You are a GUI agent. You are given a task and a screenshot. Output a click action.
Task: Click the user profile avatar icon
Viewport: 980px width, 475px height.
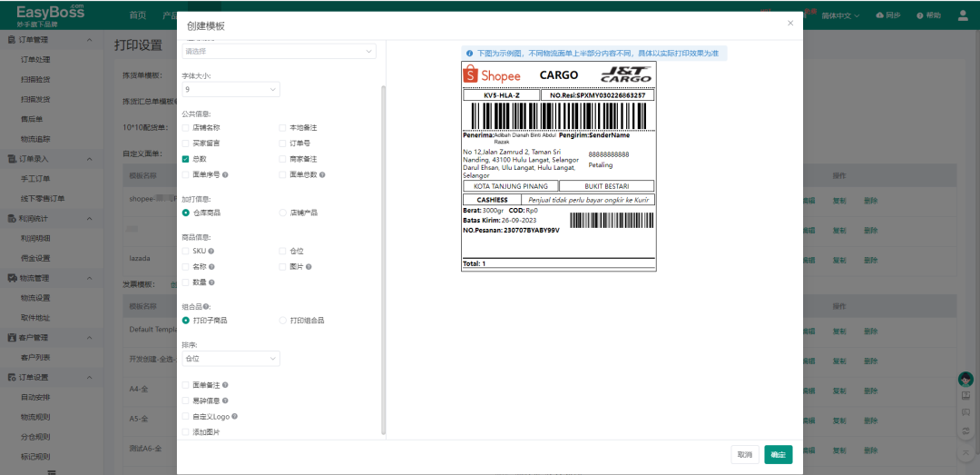pos(963,15)
